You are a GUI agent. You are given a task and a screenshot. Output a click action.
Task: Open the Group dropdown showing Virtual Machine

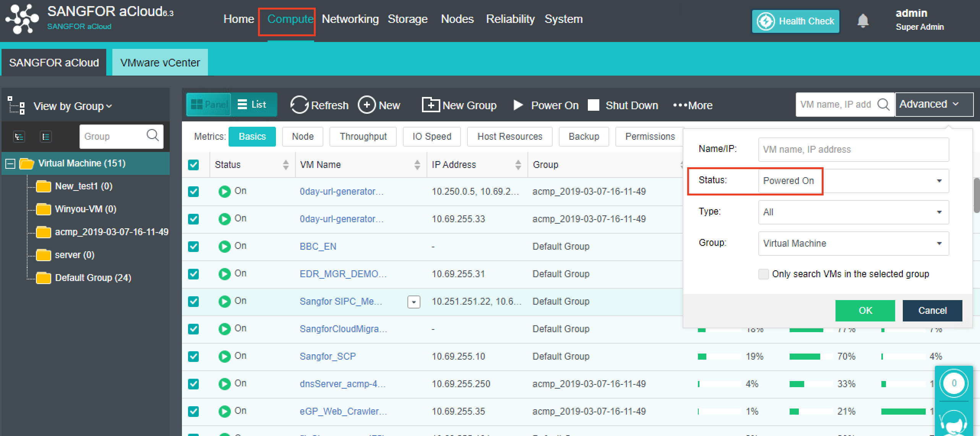(x=853, y=243)
